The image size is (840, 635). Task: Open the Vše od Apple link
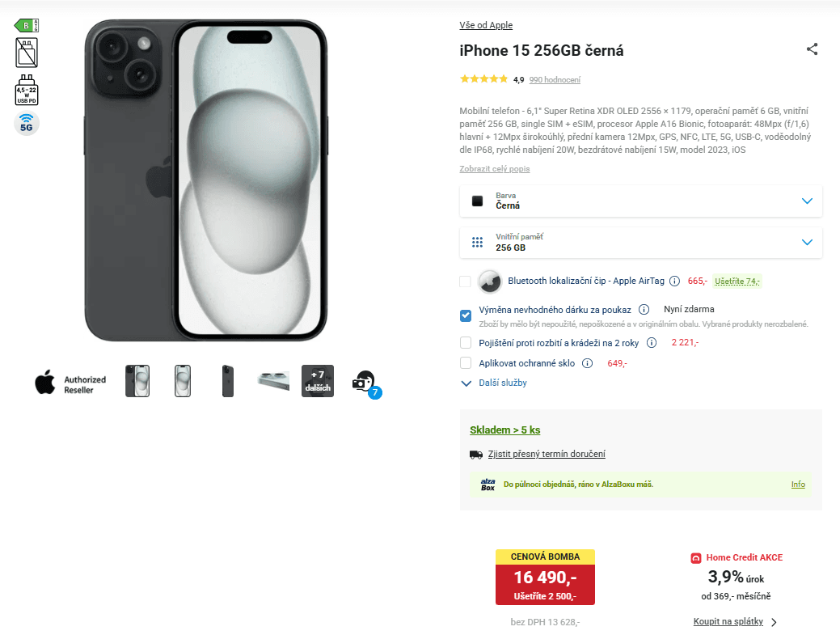click(485, 25)
